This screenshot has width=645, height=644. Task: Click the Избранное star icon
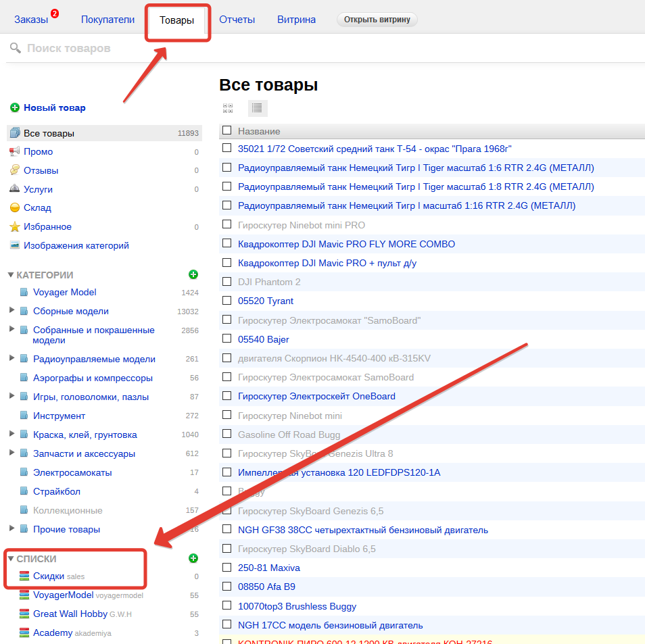[x=15, y=227]
